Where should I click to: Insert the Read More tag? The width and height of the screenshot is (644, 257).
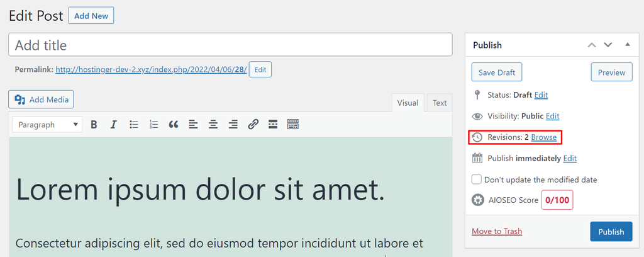point(273,125)
